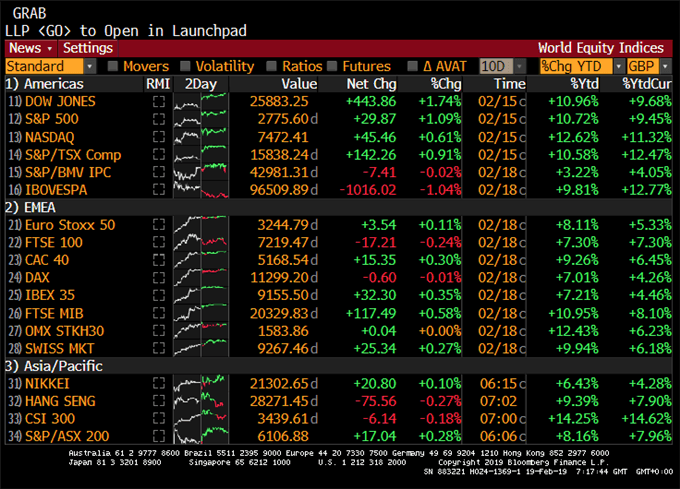Toggle the RMI box for CSI 300

[159, 418]
